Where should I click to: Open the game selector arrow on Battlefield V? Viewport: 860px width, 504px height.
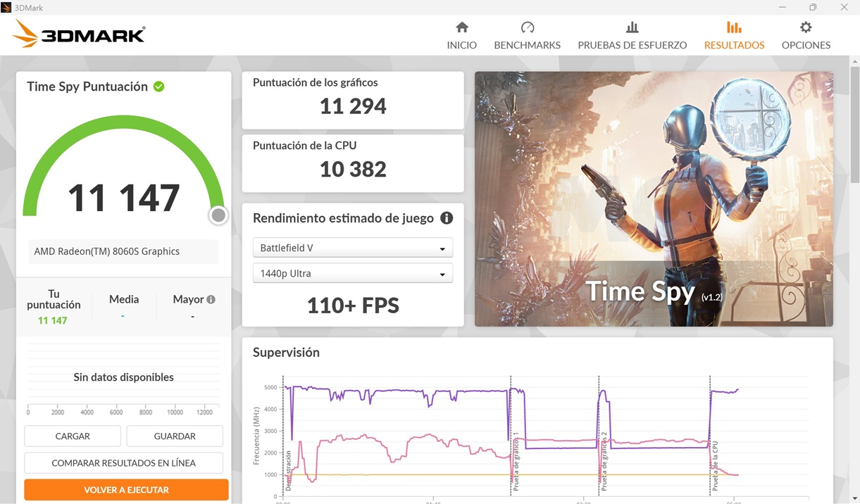coord(444,248)
